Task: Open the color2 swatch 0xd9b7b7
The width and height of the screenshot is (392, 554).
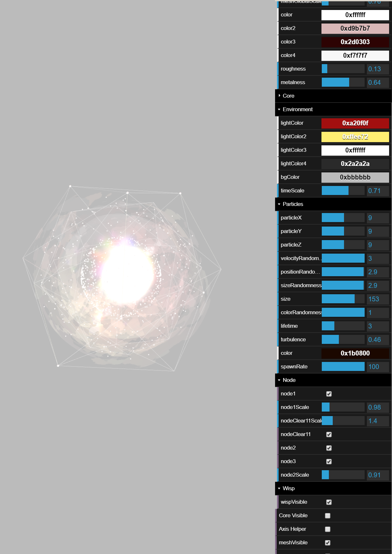Action: (355, 28)
